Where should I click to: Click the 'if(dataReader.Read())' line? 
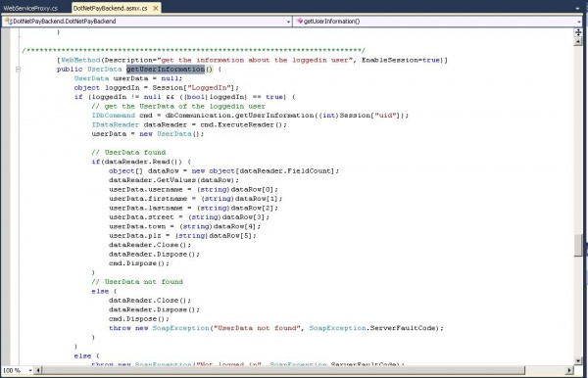click(x=141, y=162)
